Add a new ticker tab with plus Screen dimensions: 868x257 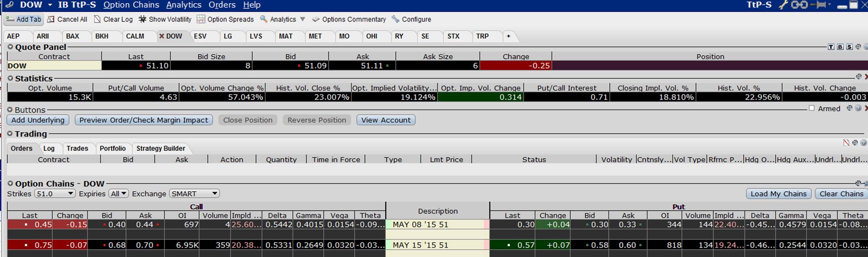click(x=508, y=36)
